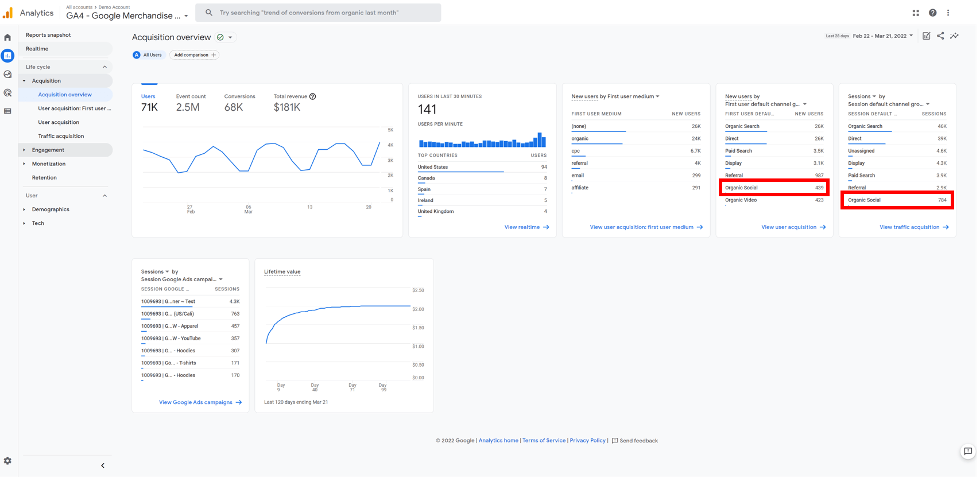
Task: Click the Organic Social row in New users card
Action: (x=774, y=188)
